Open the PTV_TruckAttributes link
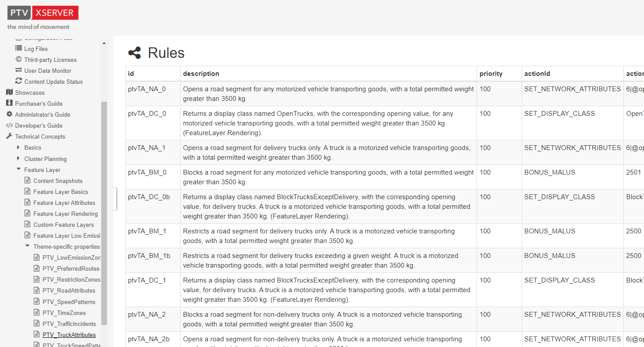This screenshot has width=644, height=347. point(69,335)
